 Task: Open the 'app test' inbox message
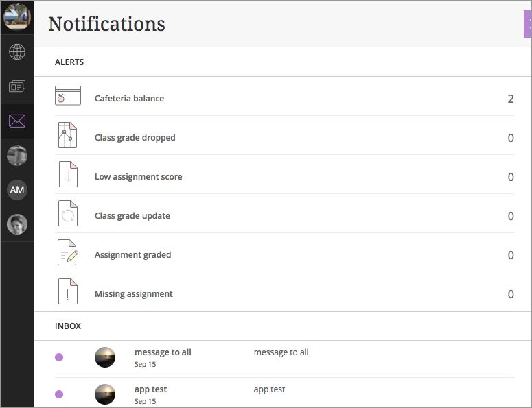tap(284, 393)
